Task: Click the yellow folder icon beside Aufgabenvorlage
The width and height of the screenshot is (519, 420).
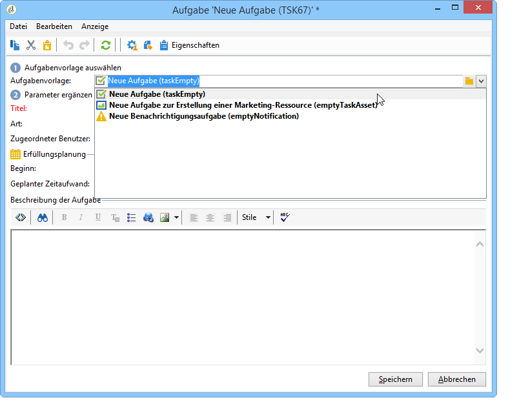Action: pos(469,81)
